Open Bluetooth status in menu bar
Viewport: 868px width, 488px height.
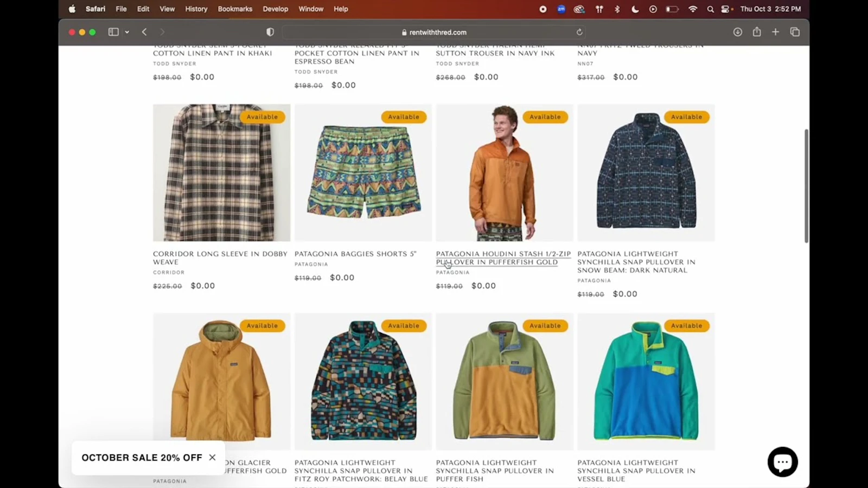(x=617, y=9)
